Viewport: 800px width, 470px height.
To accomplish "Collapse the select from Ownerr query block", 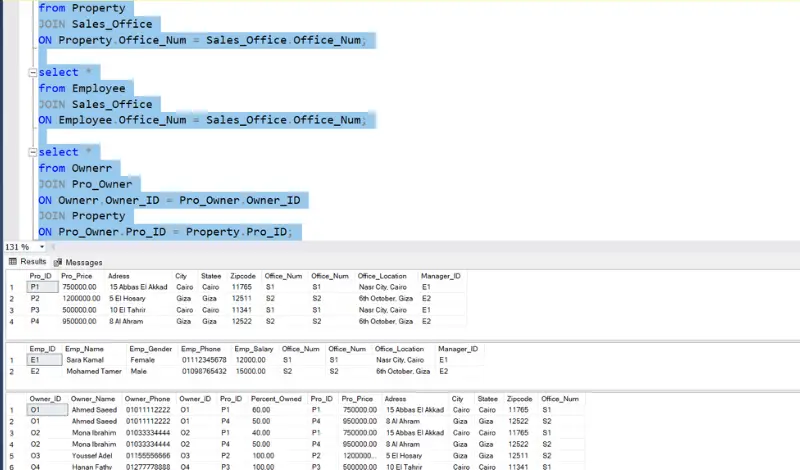I will [x=33, y=152].
